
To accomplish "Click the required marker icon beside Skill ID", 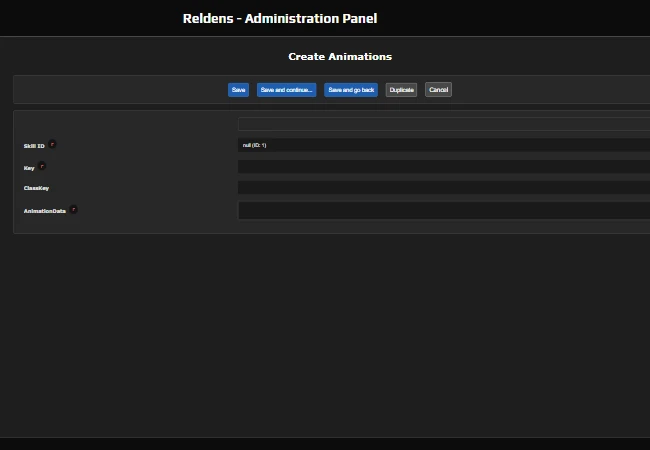I will pos(52,144).
